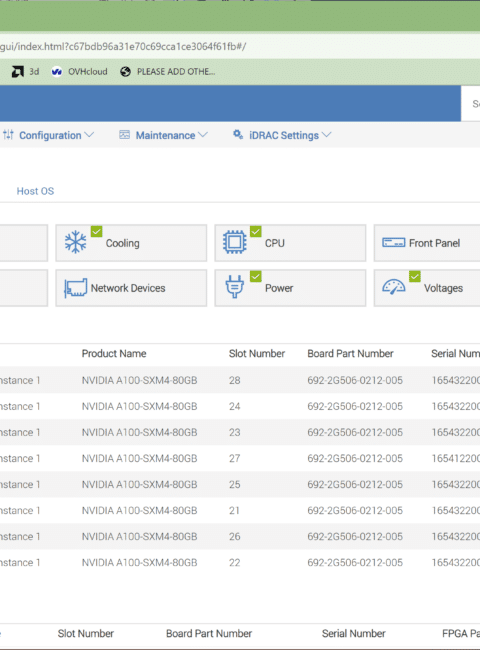Click board part number in slot 27 row

(x=355, y=458)
